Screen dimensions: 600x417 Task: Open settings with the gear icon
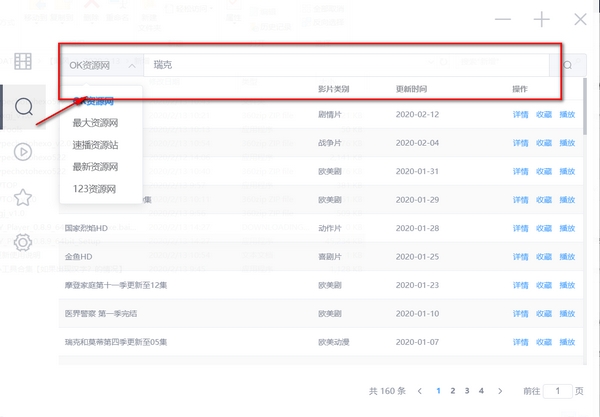point(23,243)
